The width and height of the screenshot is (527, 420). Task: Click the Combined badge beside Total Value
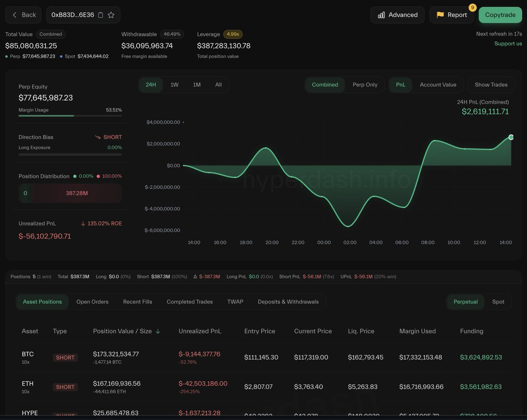(x=51, y=34)
